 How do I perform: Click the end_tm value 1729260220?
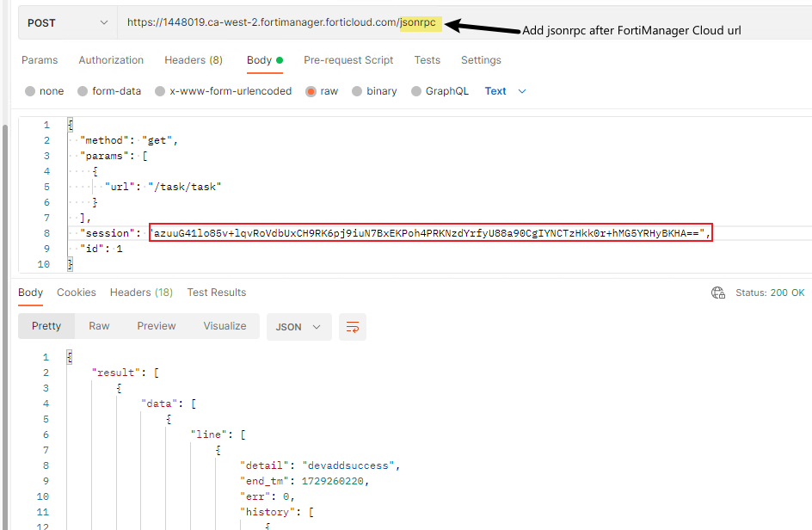tap(333, 481)
